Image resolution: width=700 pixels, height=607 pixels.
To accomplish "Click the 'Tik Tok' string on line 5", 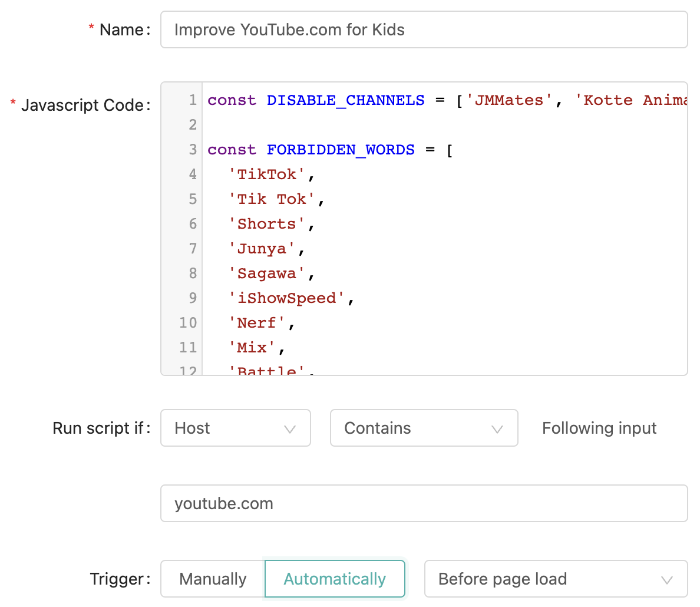I will click(272, 199).
